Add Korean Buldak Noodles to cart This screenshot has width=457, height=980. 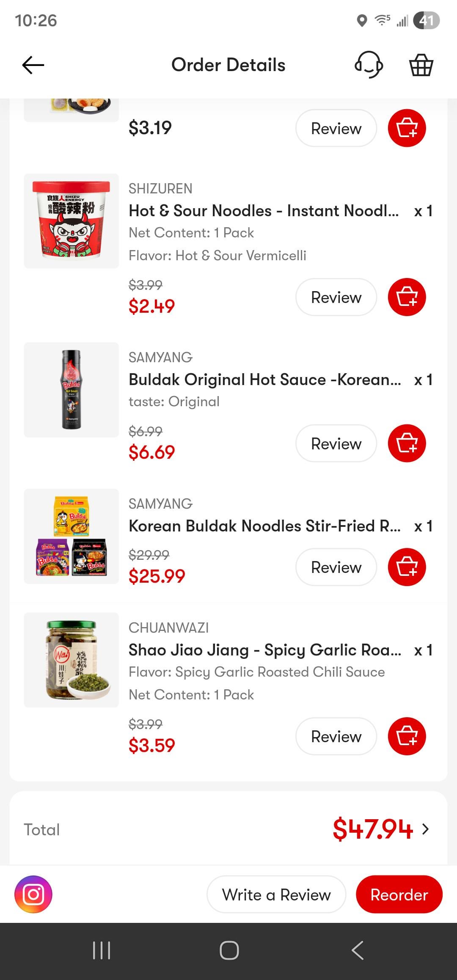pyautogui.click(x=407, y=567)
